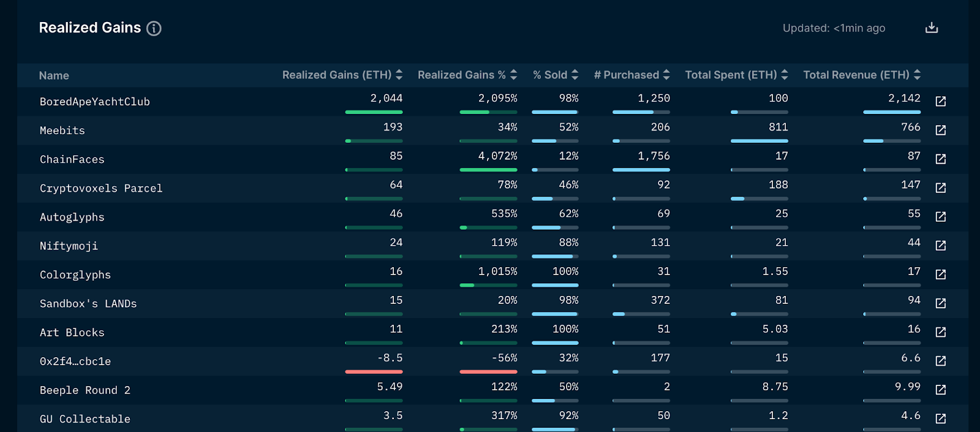This screenshot has height=432, width=980.
Task: Select the Cryptovoxels Parcel collection name
Action: (x=101, y=188)
